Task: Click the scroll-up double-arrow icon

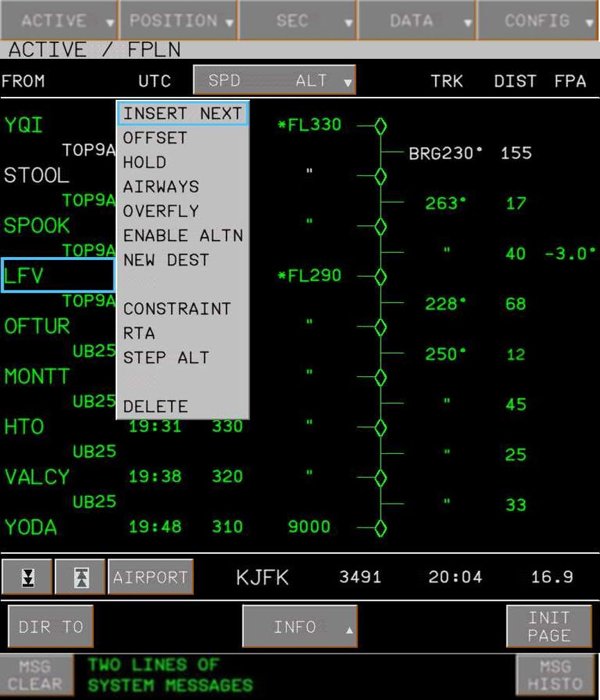Action: pyautogui.click(x=80, y=577)
